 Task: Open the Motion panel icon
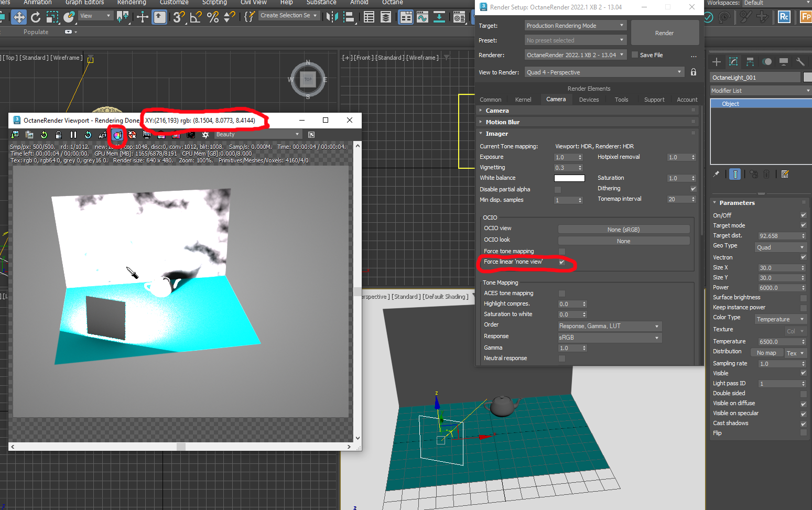pyautogui.click(x=767, y=62)
